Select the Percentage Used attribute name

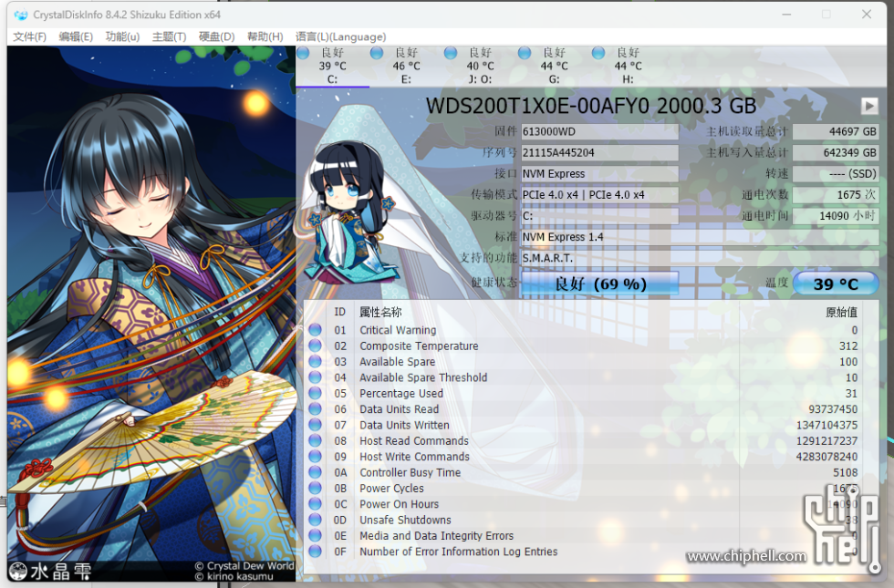coord(401,393)
